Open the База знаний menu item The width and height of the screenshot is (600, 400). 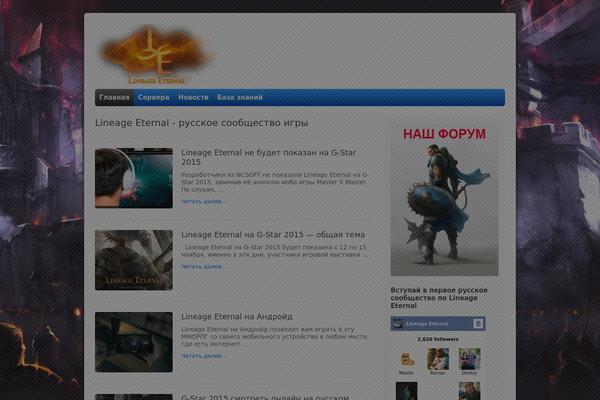point(240,97)
